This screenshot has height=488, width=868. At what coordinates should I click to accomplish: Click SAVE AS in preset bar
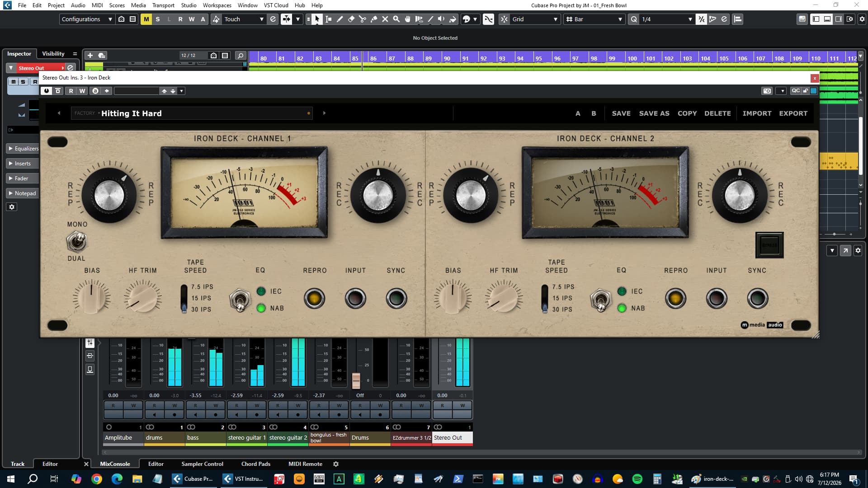(x=654, y=113)
